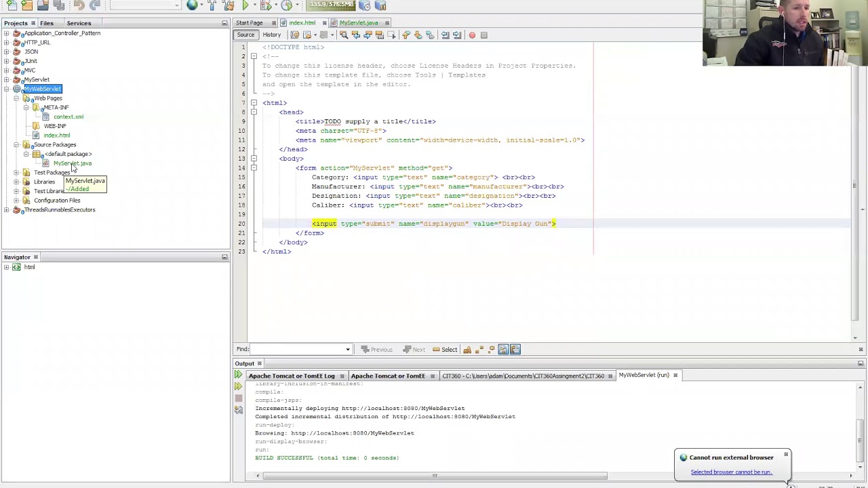
Task: Click the New Project toolbar icon
Action: tap(26, 5)
